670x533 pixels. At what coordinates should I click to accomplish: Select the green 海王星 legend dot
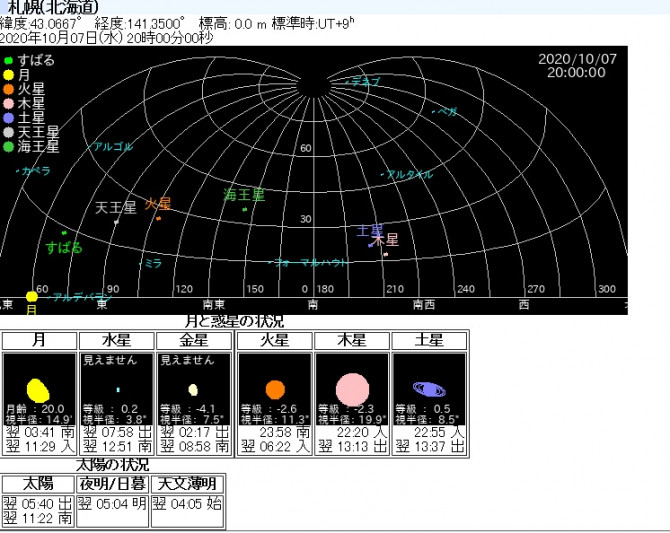pos(9,147)
